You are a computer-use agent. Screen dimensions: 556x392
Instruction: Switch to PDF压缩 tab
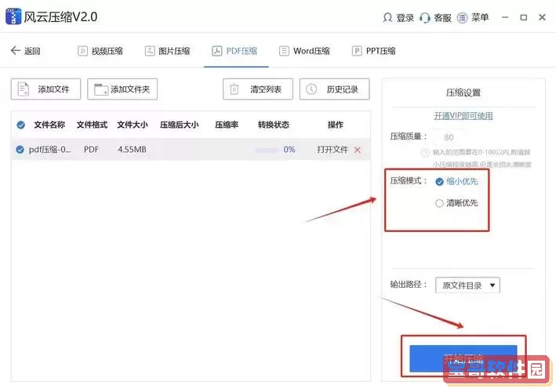(234, 51)
